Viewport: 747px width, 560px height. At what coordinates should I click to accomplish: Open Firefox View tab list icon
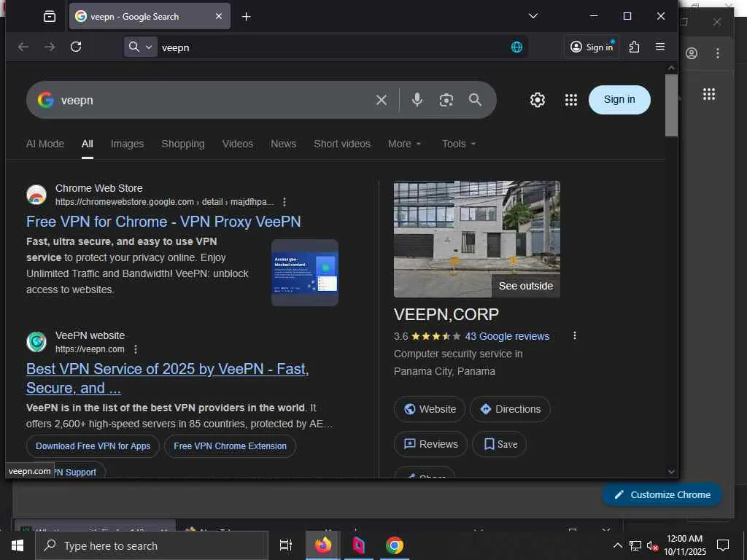coord(50,17)
